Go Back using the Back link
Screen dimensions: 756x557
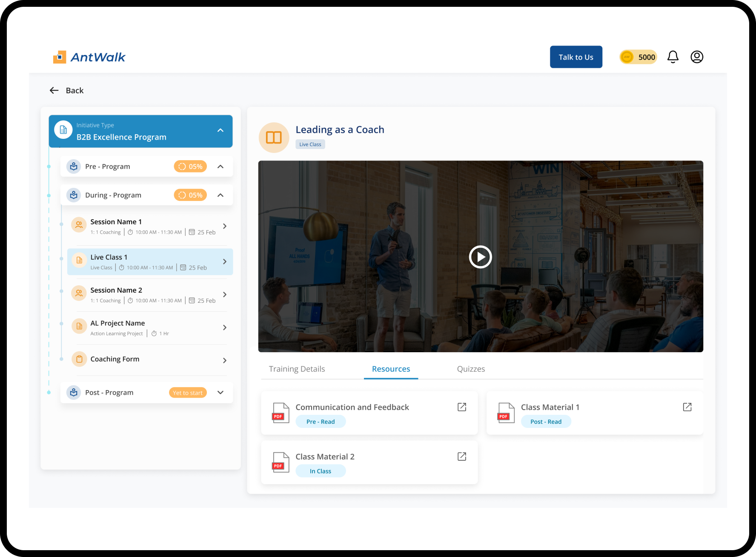(74, 90)
